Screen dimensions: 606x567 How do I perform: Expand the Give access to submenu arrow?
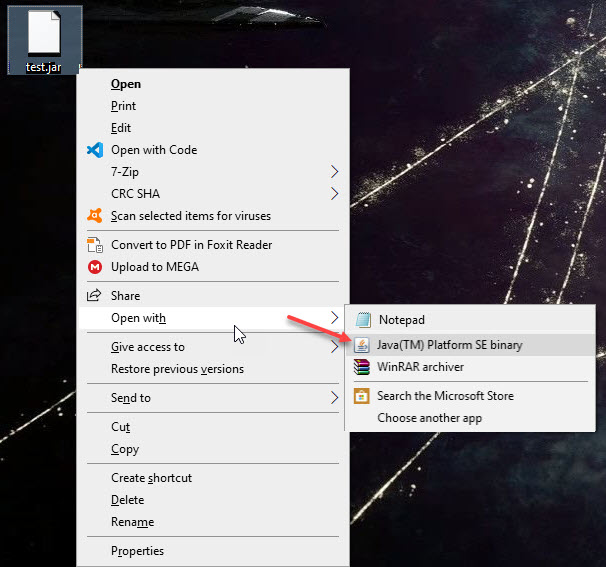[335, 347]
